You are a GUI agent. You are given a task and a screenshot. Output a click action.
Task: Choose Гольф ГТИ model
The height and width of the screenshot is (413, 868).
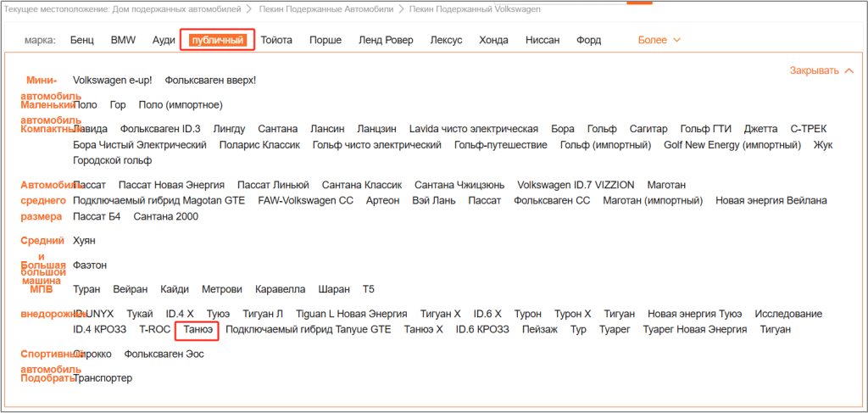706,129
